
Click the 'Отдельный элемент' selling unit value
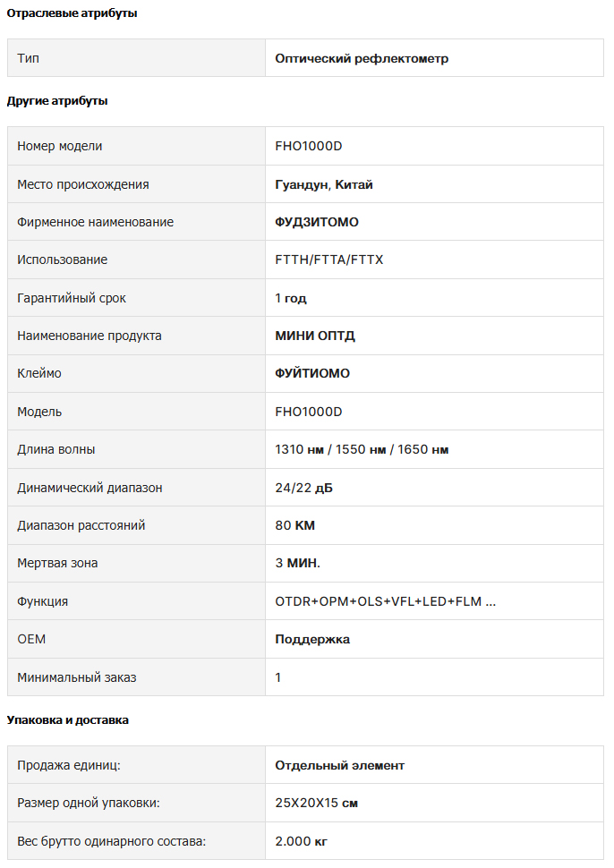click(x=340, y=766)
